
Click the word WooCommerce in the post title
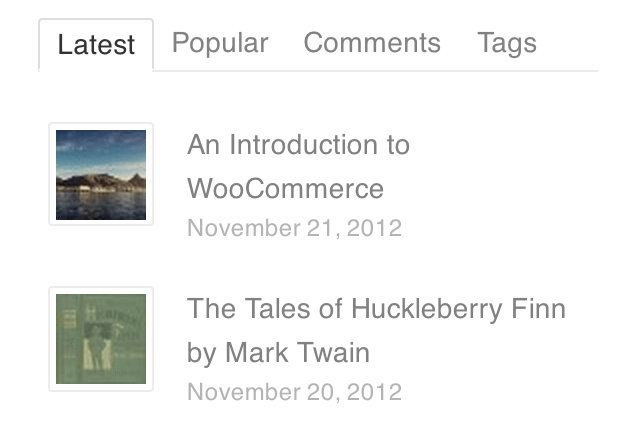[285, 189]
